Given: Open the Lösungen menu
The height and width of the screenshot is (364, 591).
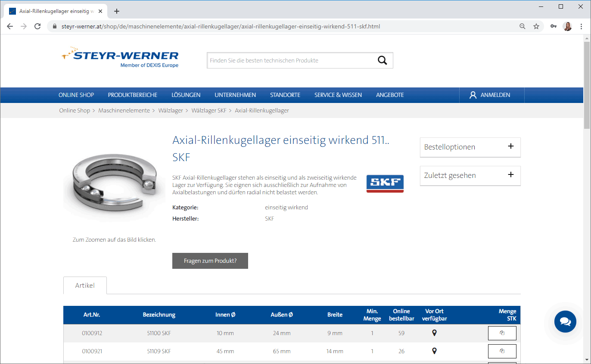Looking at the screenshot, I should tap(186, 95).
